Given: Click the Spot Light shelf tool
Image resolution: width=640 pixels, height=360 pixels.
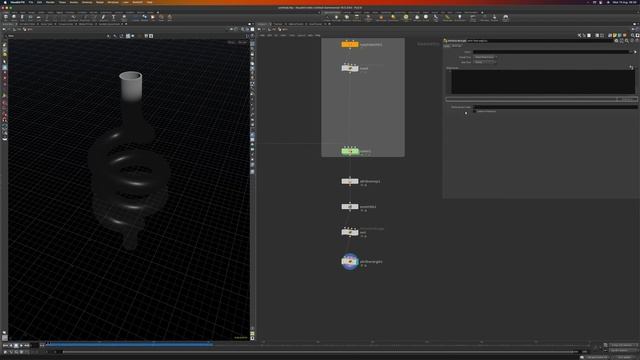Looking at the screenshot, I should pos(347,18).
